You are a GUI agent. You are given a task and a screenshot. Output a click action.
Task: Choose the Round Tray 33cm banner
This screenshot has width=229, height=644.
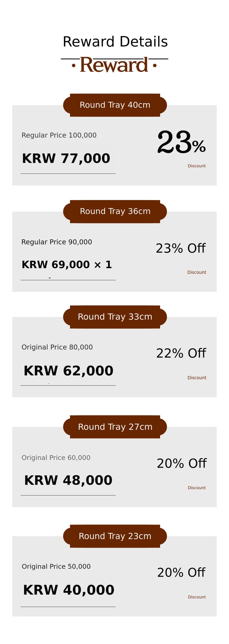click(115, 317)
